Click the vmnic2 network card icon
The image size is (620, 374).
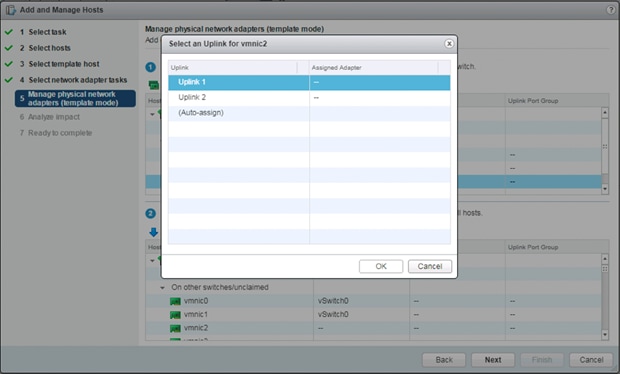pos(175,328)
